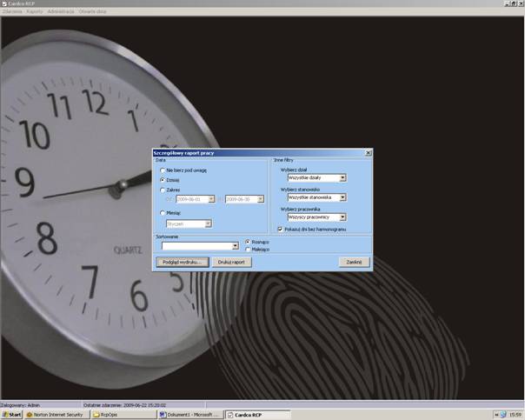The width and height of the screenshot is (525, 420).
Task: Click the system tray network icon
Action: (503, 415)
